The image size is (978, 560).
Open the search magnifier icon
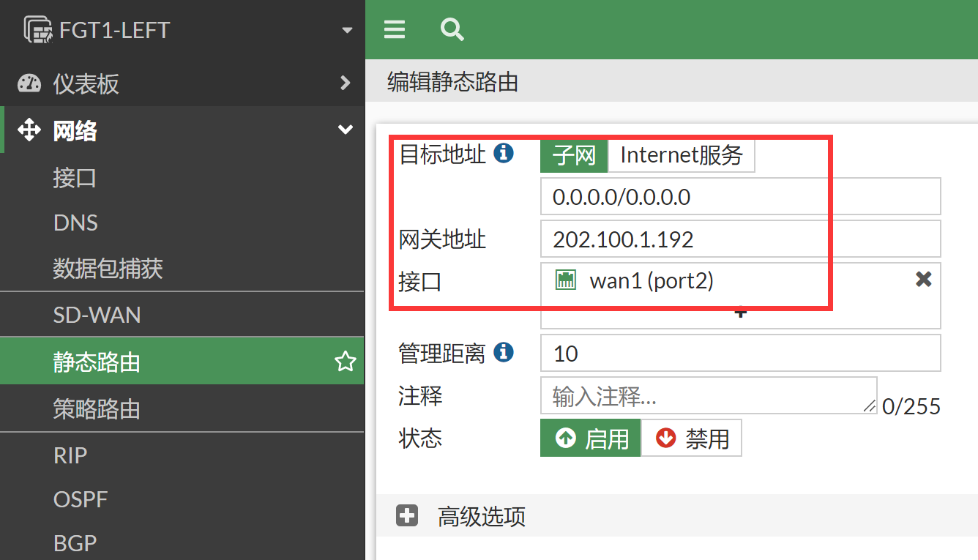452,29
